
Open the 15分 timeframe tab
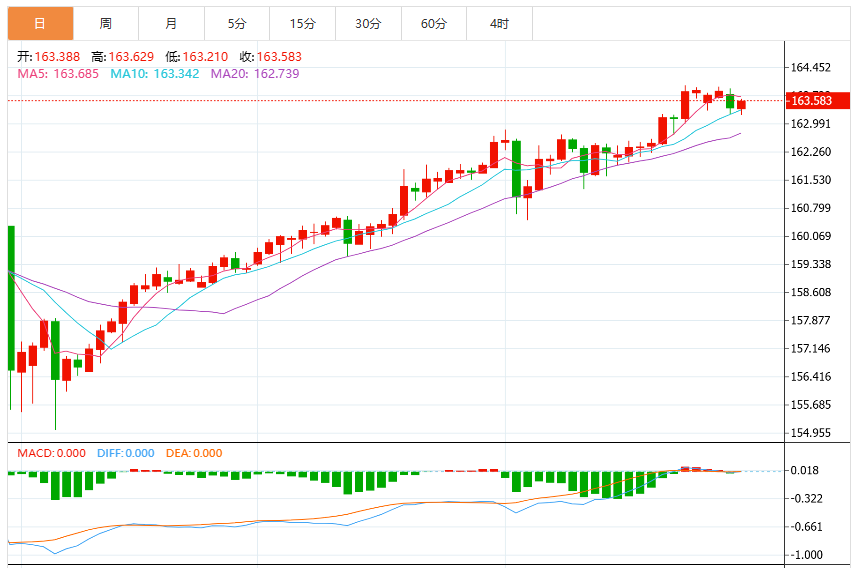[x=303, y=24]
